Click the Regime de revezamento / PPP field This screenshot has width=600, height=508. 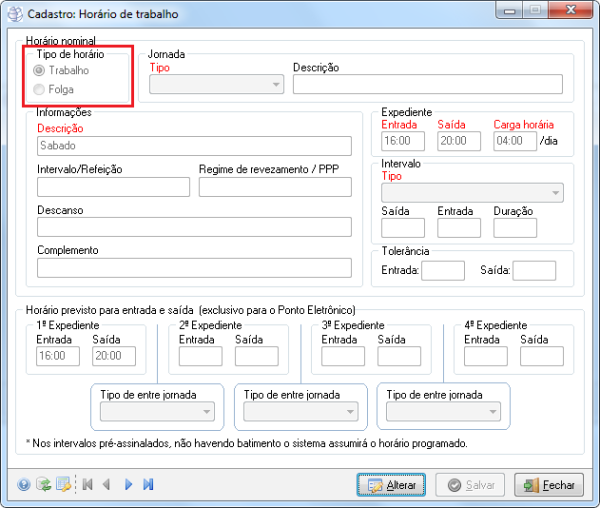[275, 187]
